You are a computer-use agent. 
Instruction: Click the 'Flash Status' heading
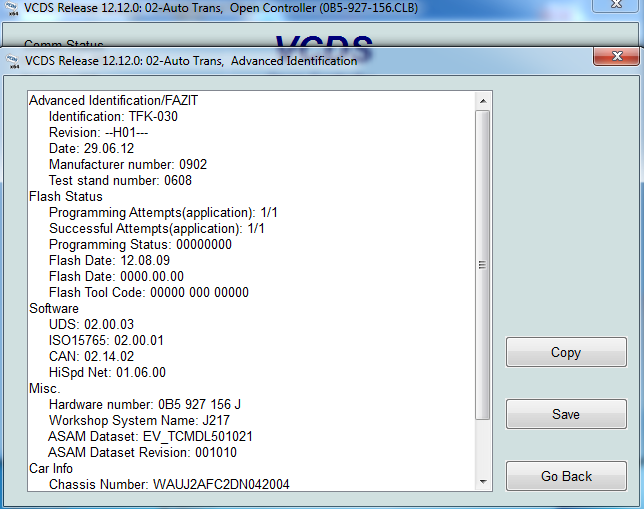pyautogui.click(x=66, y=197)
